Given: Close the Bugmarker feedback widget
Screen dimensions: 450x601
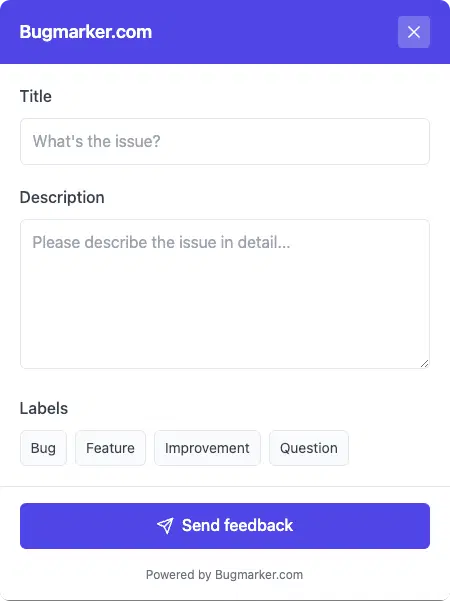Looking at the screenshot, I should 414,32.
